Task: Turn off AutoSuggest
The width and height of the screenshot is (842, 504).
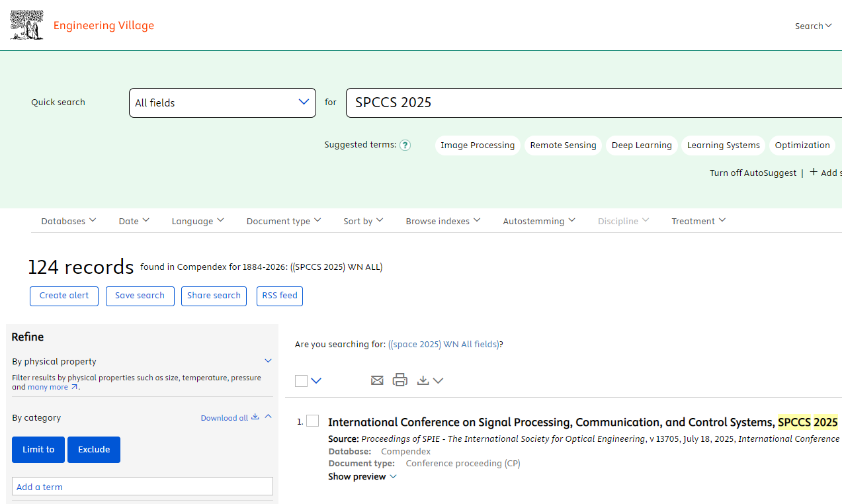Action: (753, 173)
